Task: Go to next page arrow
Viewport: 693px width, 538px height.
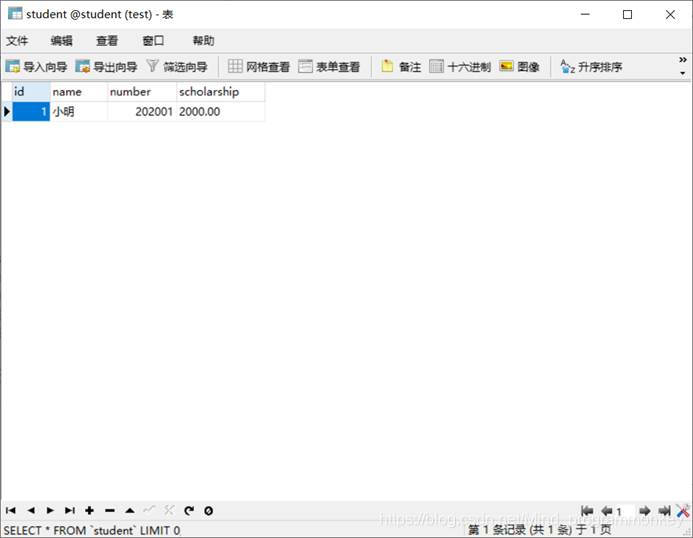Action: (645, 511)
